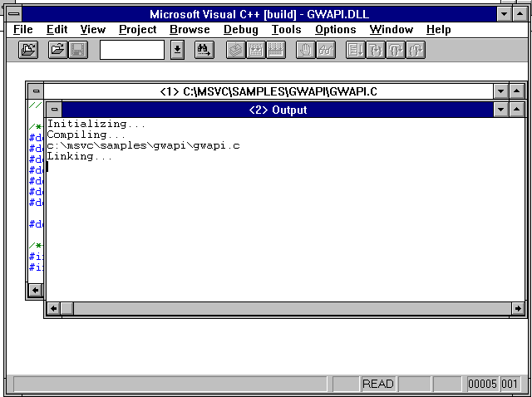Open the Debug menu

[x=240, y=29]
